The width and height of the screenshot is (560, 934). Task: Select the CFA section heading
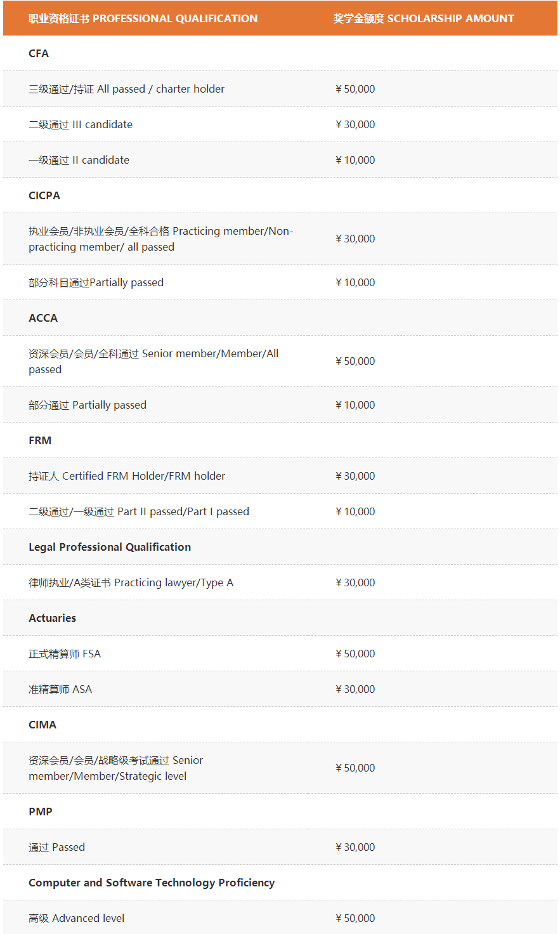pyautogui.click(x=39, y=53)
